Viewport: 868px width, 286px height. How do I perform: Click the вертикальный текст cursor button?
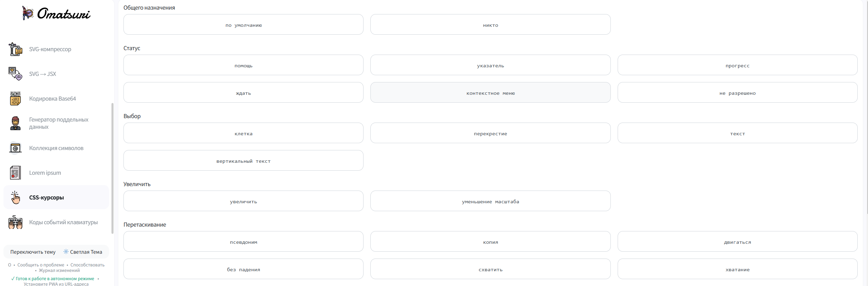click(x=243, y=160)
